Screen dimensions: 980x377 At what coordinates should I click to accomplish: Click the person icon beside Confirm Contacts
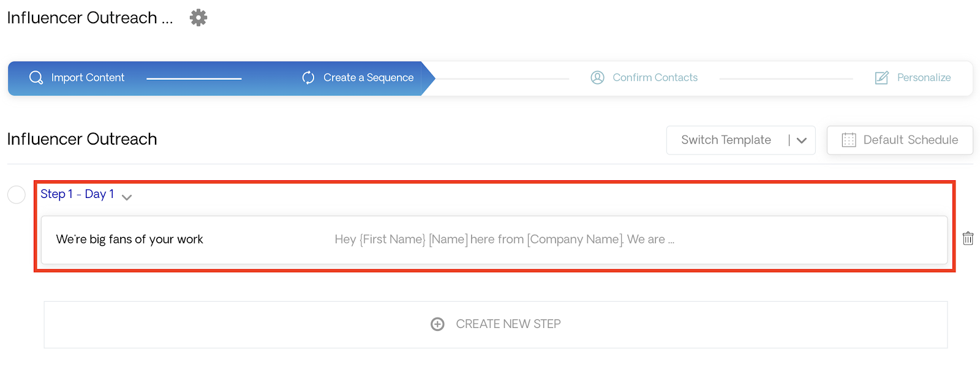597,78
